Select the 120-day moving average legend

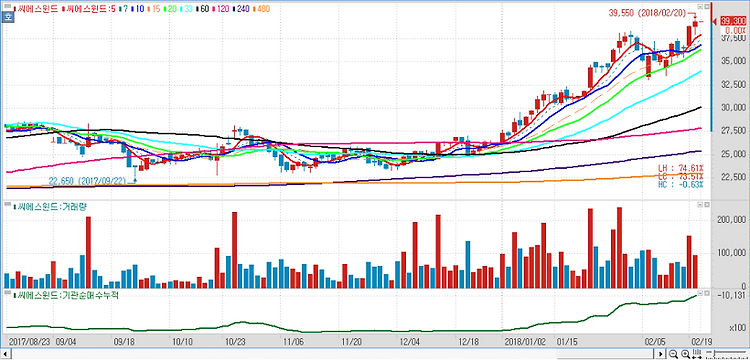point(221,9)
